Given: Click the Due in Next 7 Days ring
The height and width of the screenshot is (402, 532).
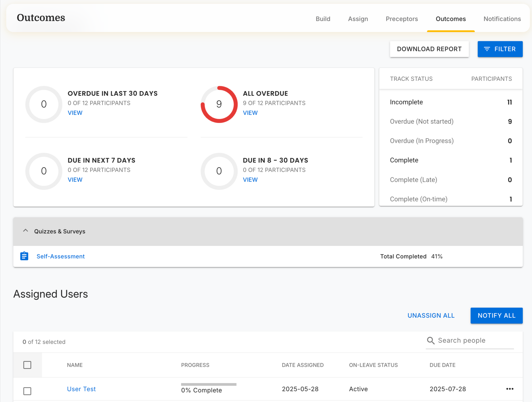Looking at the screenshot, I should (x=44, y=171).
